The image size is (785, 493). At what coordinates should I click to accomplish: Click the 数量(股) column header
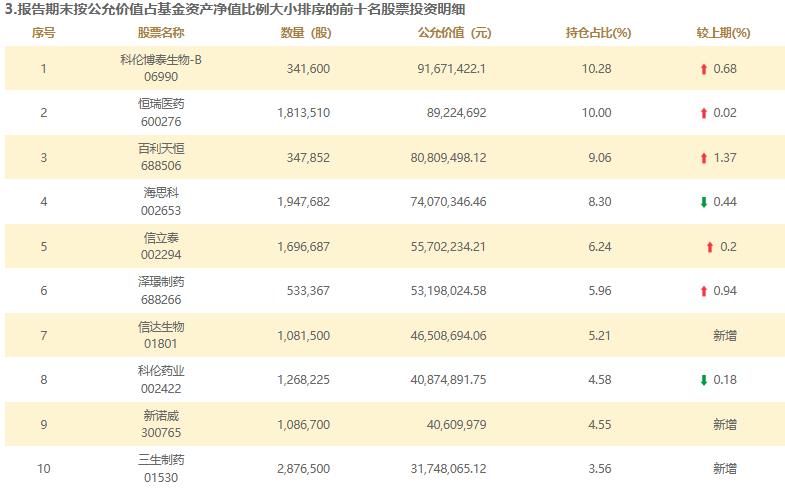[306, 33]
